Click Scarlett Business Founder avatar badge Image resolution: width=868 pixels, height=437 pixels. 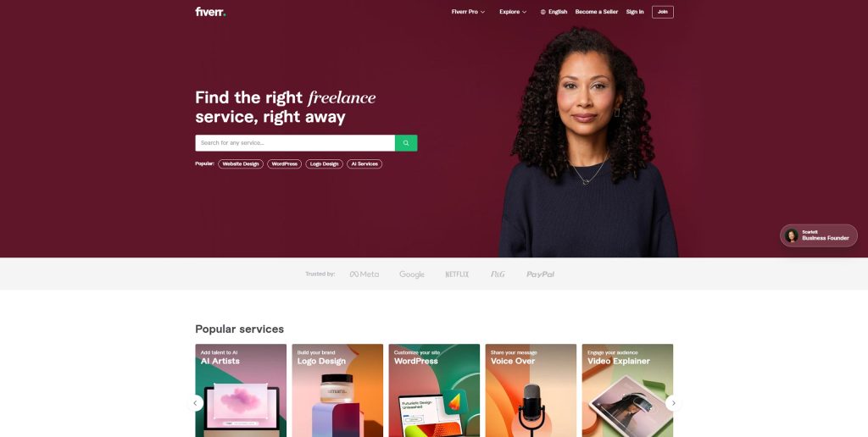click(818, 235)
